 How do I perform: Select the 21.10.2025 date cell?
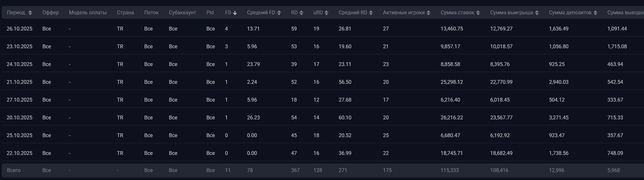click(x=19, y=82)
